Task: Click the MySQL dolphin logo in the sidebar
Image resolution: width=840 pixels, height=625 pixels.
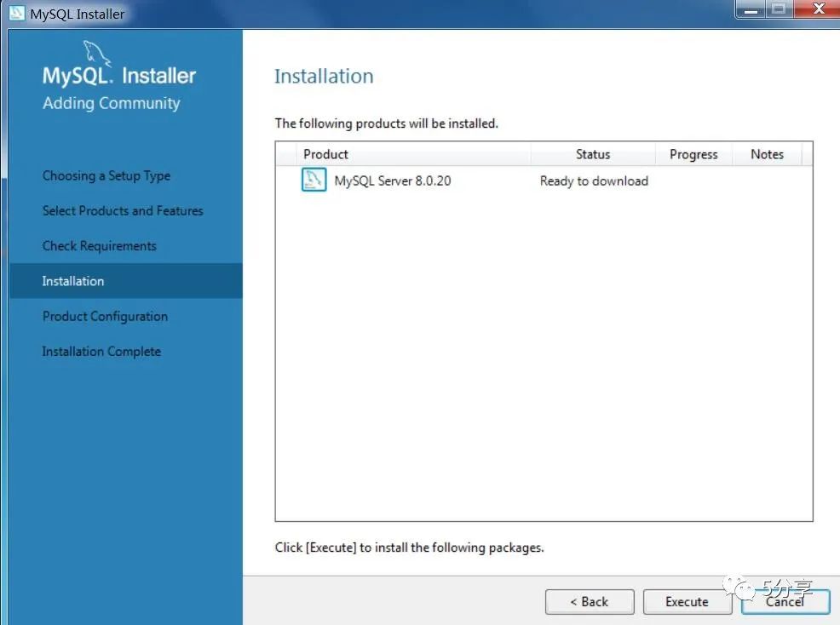Action: [x=97, y=54]
